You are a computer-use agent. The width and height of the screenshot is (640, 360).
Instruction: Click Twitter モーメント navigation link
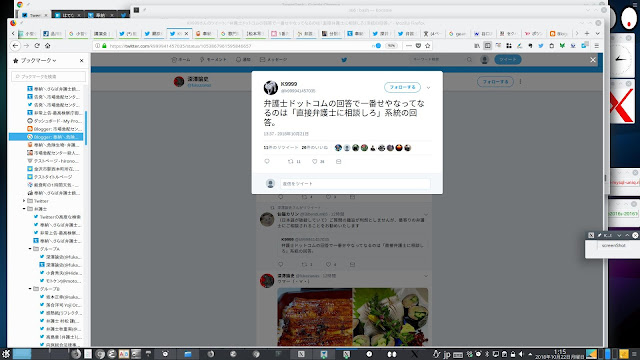[213, 60]
